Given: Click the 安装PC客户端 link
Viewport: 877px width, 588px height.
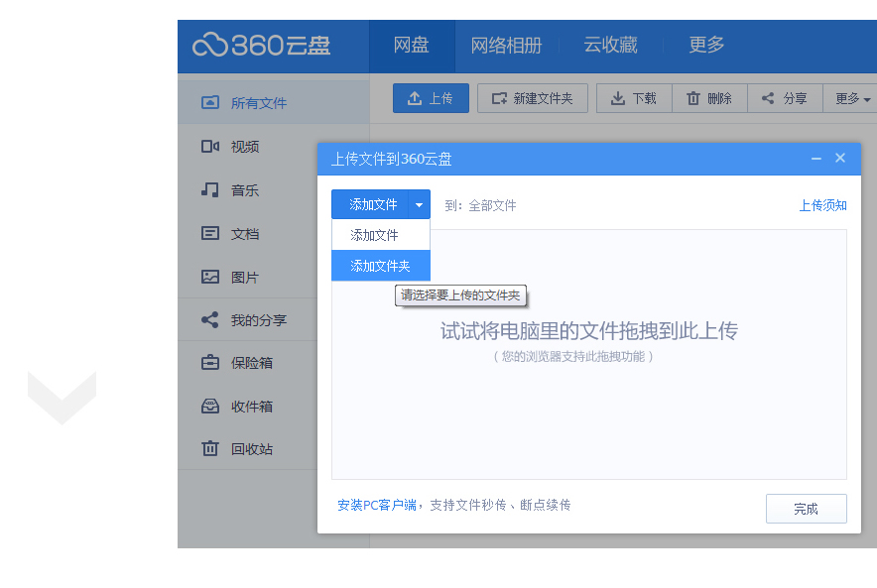Looking at the screenshot, I should [377, 506].
